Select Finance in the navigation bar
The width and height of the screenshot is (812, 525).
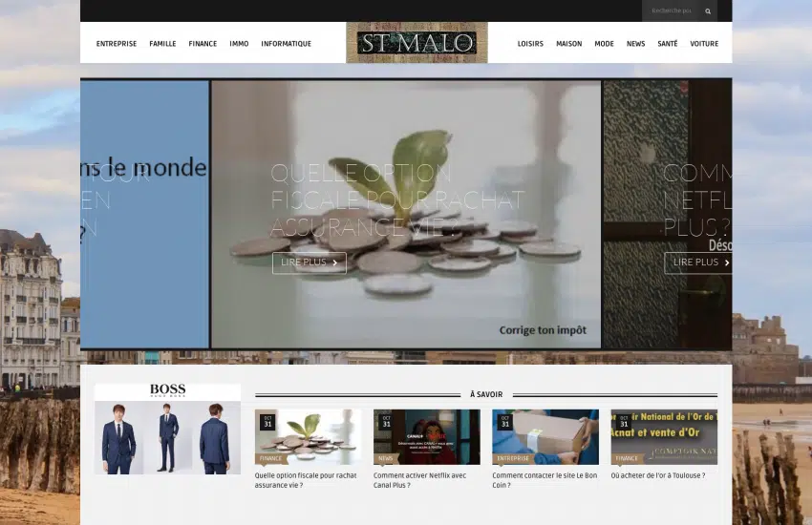click(x=203, y=44)
